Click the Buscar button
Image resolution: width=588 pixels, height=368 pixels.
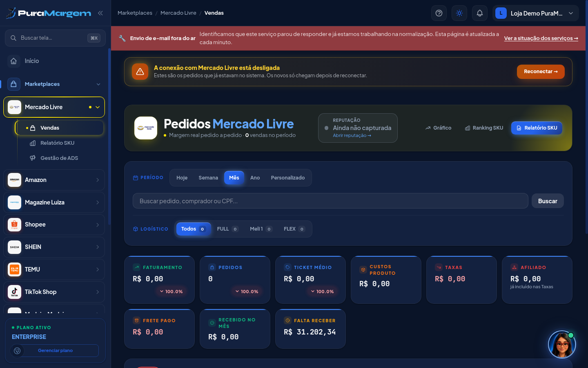coord(548,201)
